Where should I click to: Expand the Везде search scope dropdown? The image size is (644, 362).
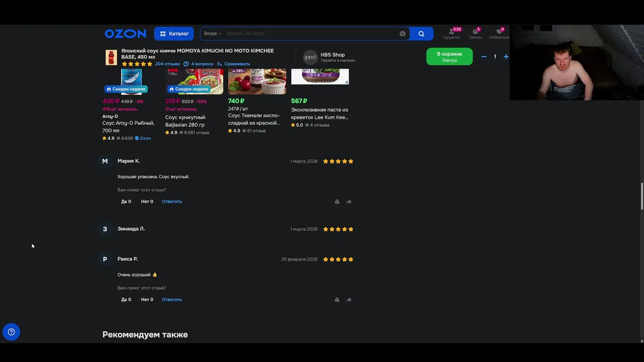[212, 34]
